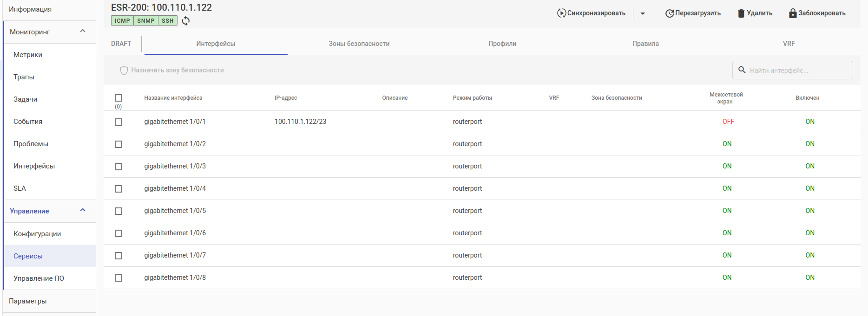Collapse the Управление sidebar section
The height and width of the screenshot is (316, 868).
point(83,210)
